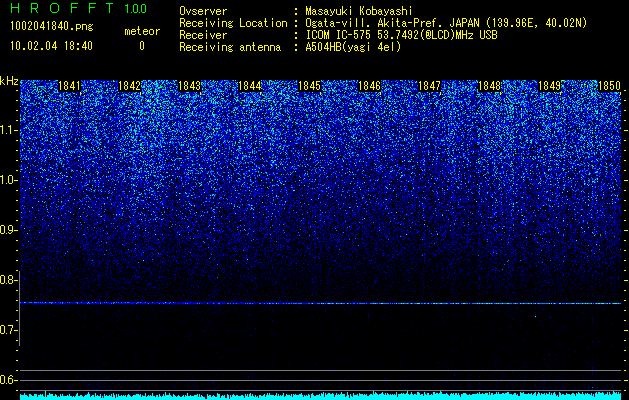
Task: Click the HROFFT 1.0.0 title text
Action: pos(78,8)
